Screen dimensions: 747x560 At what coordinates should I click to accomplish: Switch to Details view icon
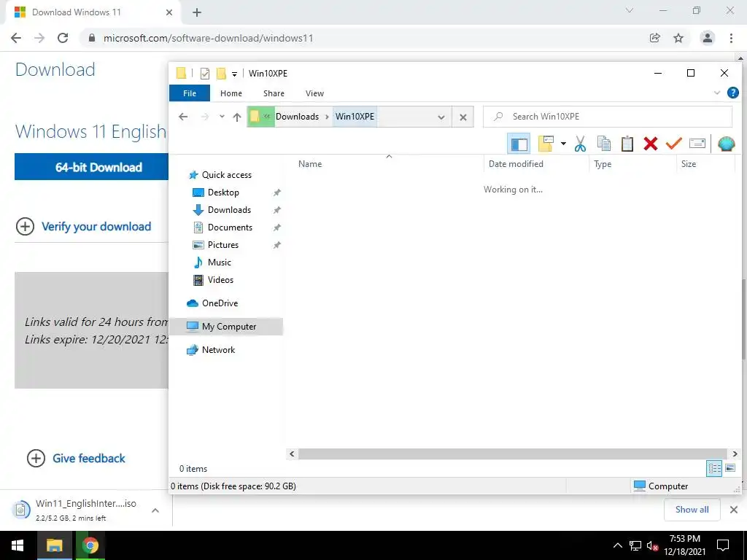pyautogui.click(x=713, y=468)
